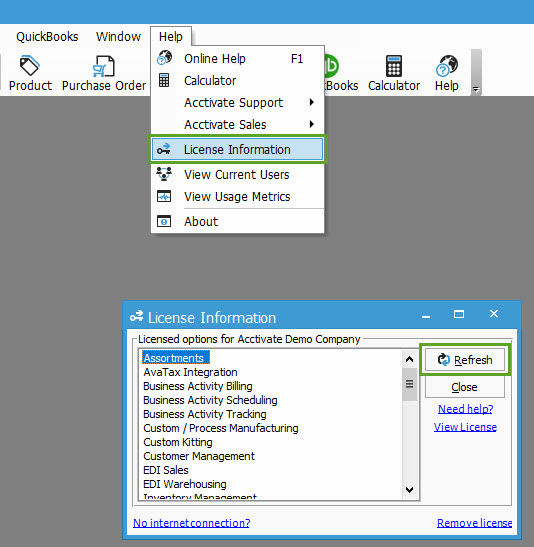This screenshot has width=534, height=547.
Task: Expand the Acctivate Sales submenu
Action: point(237,125)
